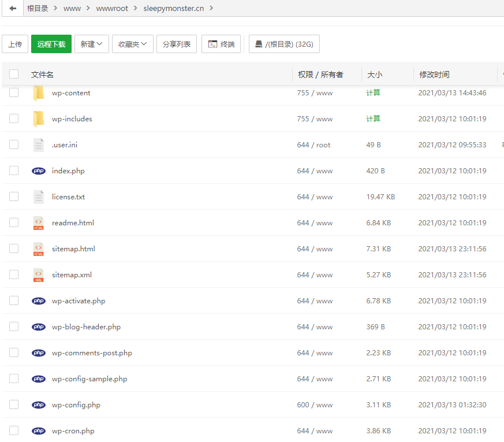Open the wp-content folder name
The width and height of the screenshot is (504, 442).
(71, 93)
